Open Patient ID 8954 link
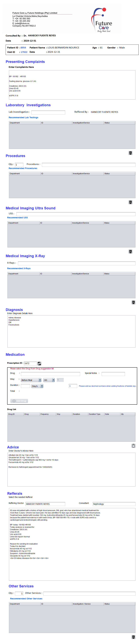Image resolution: width=139 pixels, height=644 pixels. 23,48
